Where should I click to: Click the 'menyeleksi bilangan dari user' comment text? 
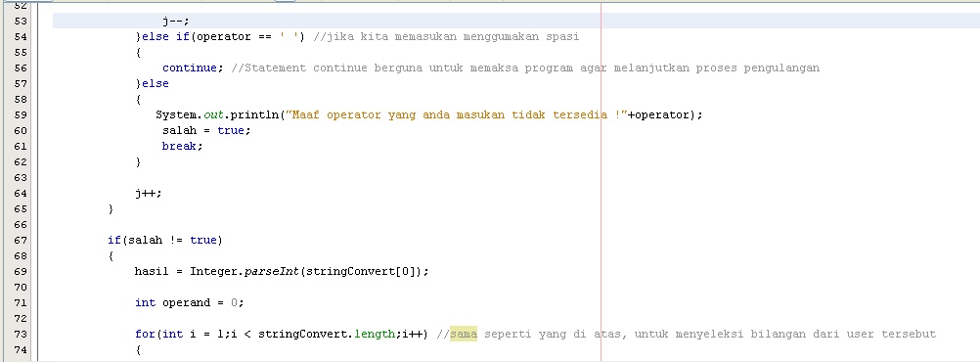click(775, 334)
